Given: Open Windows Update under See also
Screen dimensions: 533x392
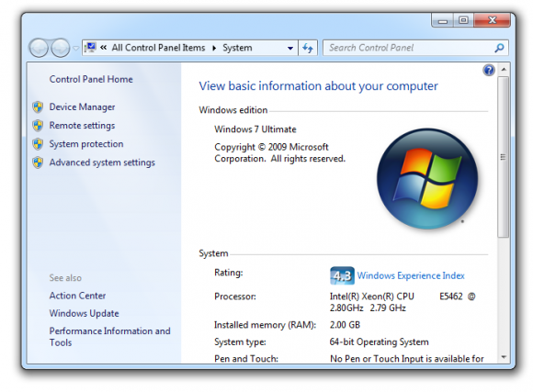Looking at the screenshot, I should click(85, 313).
